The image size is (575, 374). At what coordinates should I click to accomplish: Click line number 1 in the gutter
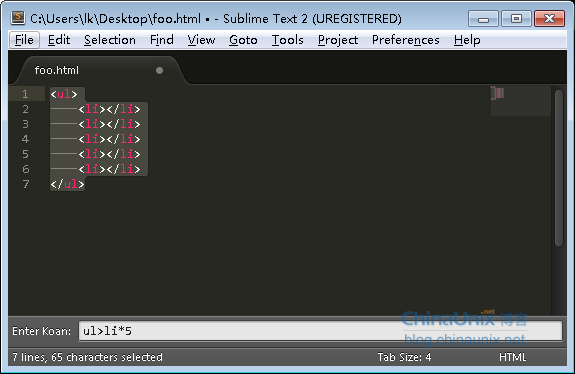click(x=25, y=94)
